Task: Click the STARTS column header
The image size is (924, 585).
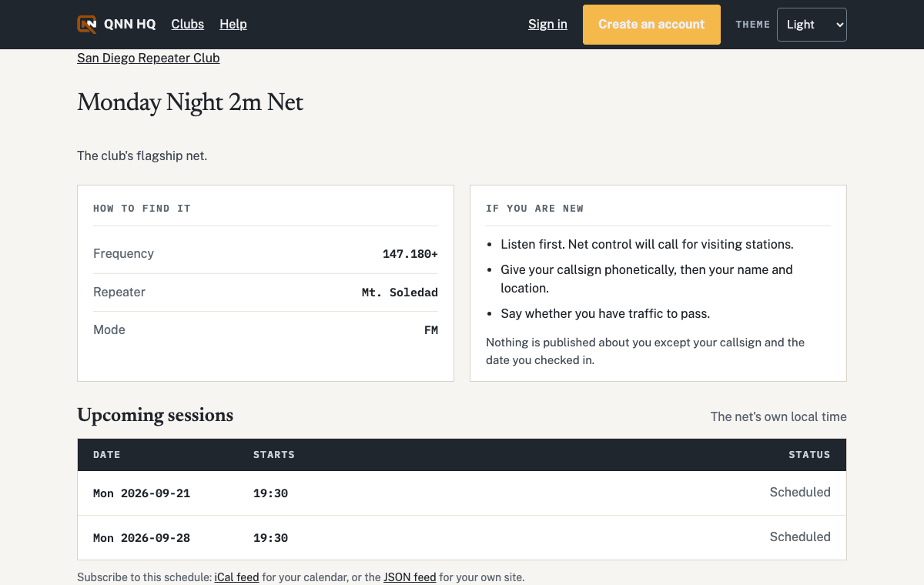Action: (x=274, y=455)
